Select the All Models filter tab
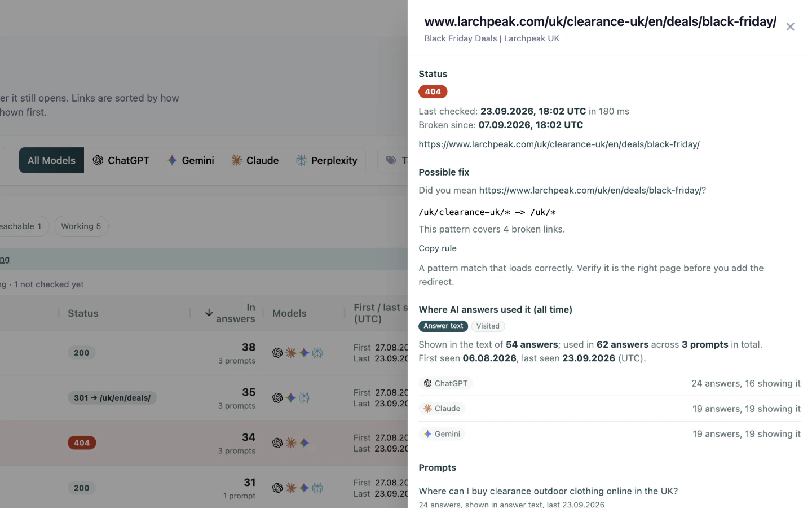 tap(51, 160)
